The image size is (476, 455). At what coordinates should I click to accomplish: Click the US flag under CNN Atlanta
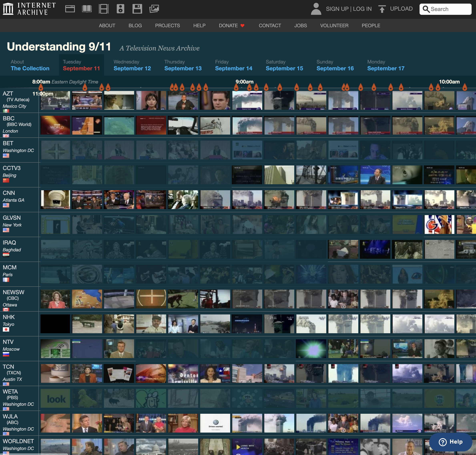[x=6, y=205]
